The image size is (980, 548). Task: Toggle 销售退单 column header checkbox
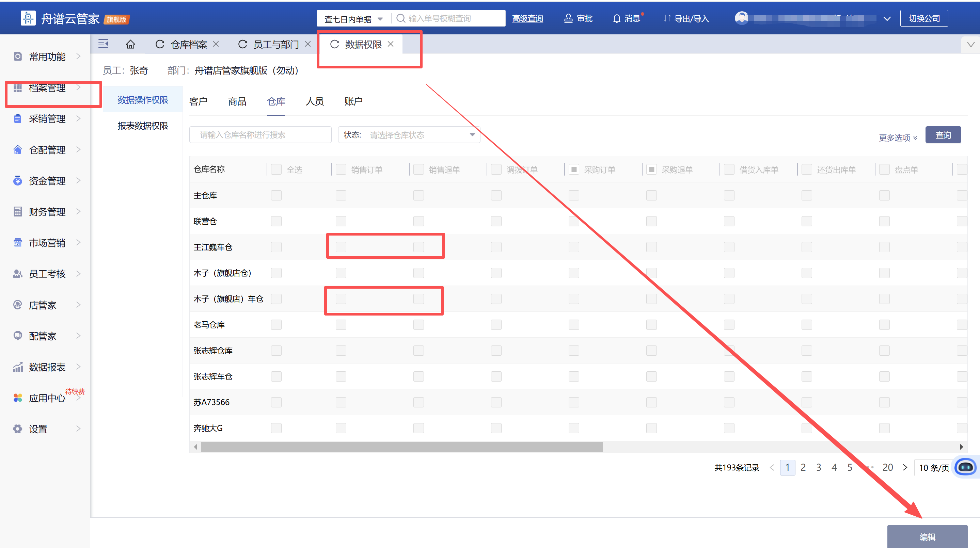[418, 169]
